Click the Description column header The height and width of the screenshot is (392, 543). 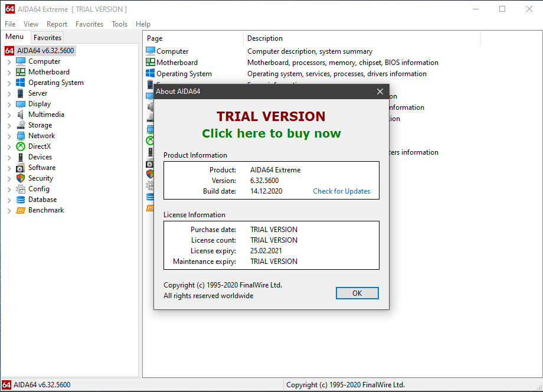(x=362, y=38)
